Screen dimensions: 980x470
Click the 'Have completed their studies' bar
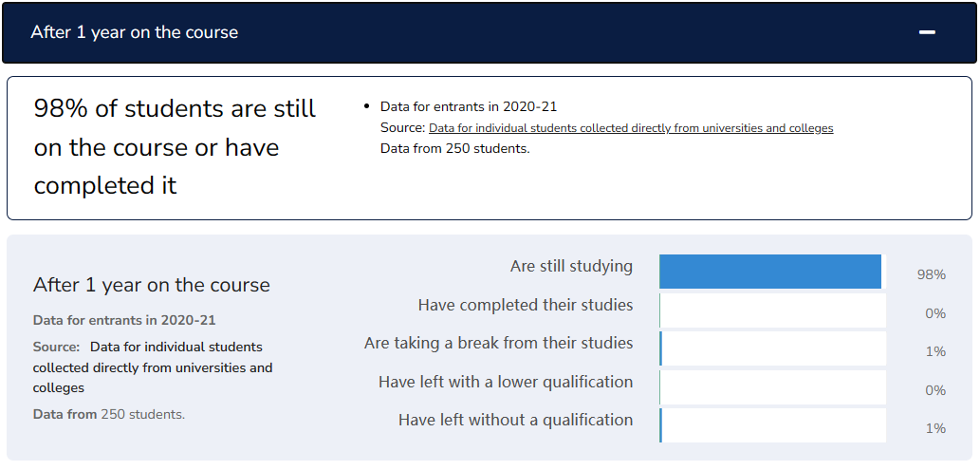coord(772,310)
